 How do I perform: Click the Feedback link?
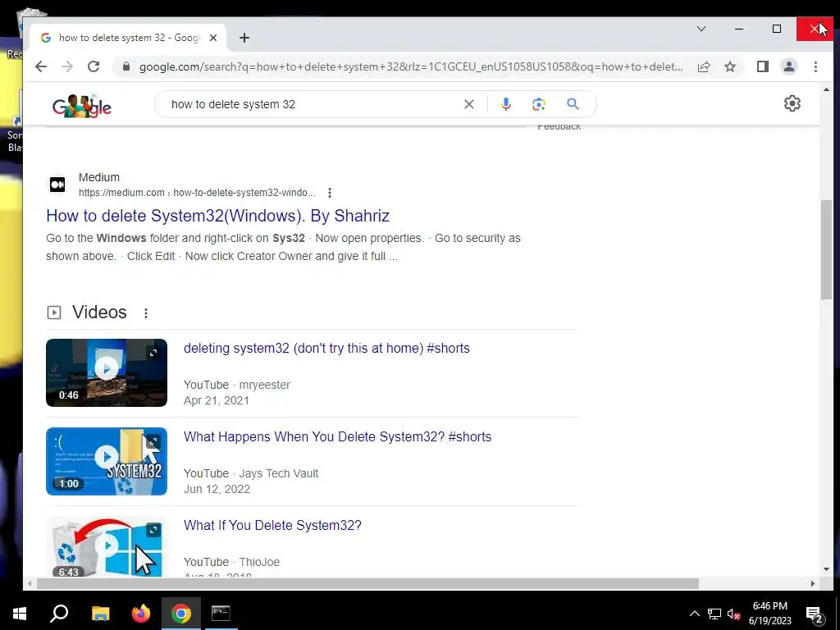[x=559, y=127]
